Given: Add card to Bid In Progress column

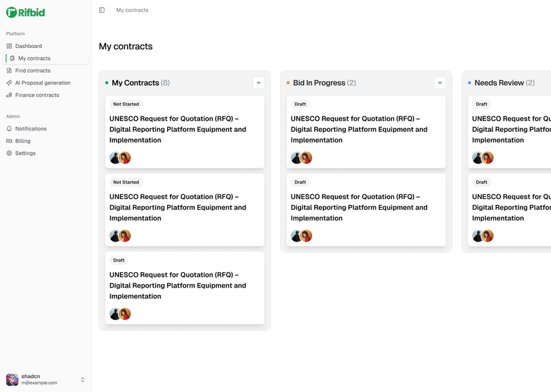Looking at the screenshot, I should tap(439, 83).
